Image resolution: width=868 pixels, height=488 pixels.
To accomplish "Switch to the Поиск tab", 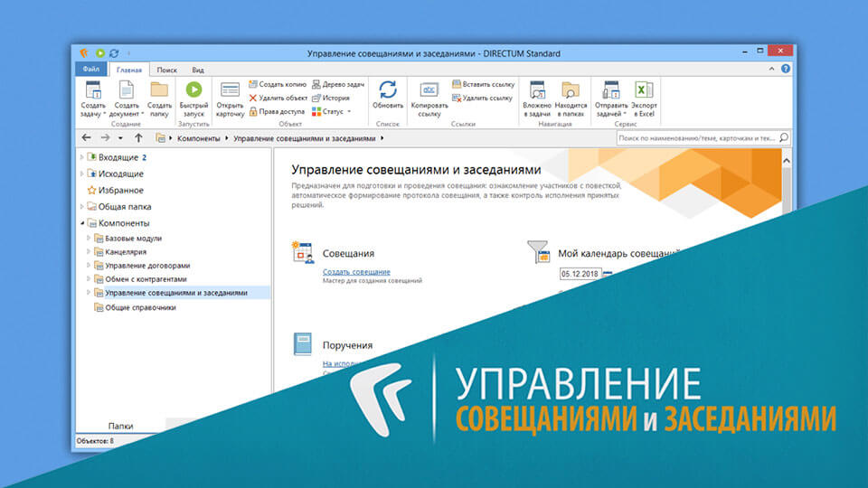I will point(166,70).
